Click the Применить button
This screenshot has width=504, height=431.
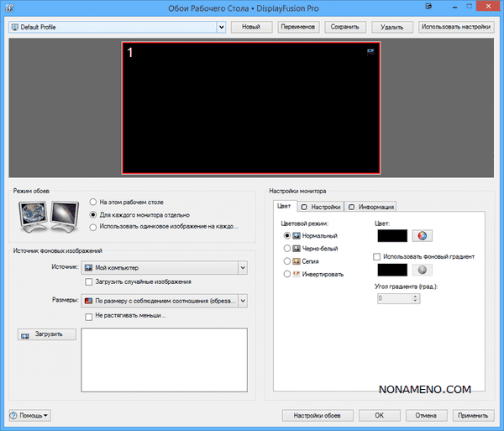pos(473,415)
